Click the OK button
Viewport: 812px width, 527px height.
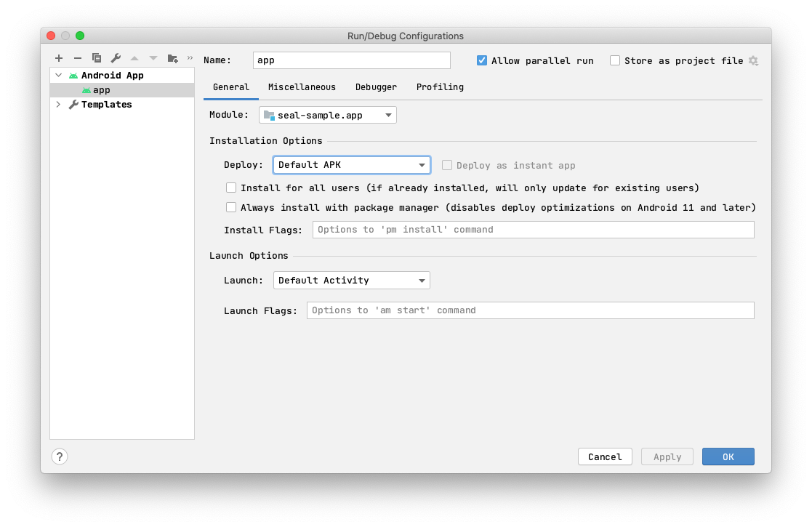pyautogui.click(x=728, y=456)
